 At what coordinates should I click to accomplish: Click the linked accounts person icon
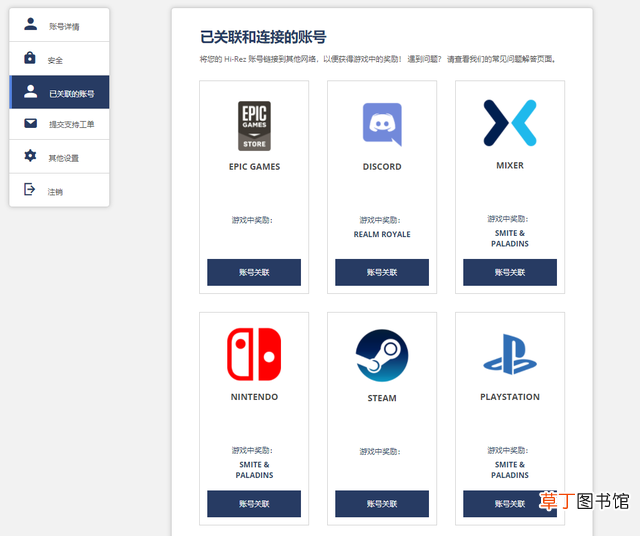click(30, 91)
